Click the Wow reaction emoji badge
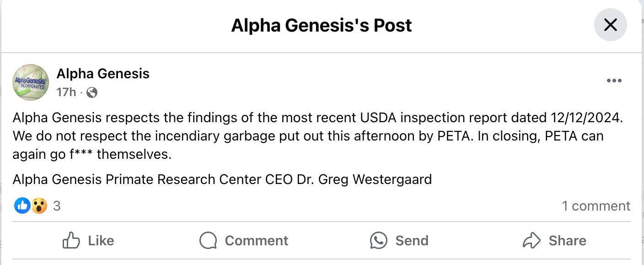644x265 pixels. [x=39, y=206]
